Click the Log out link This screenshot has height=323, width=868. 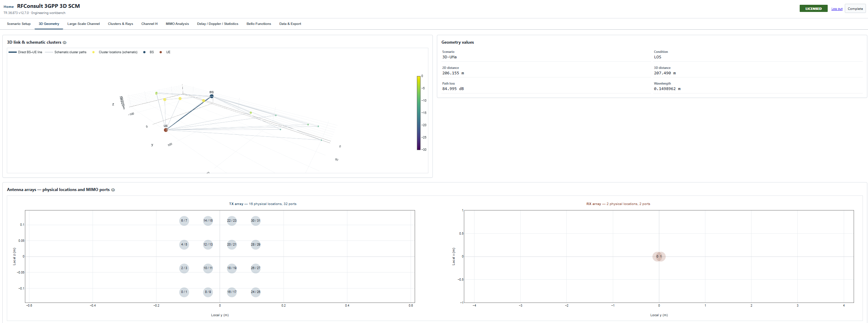[x=837, y=9]
